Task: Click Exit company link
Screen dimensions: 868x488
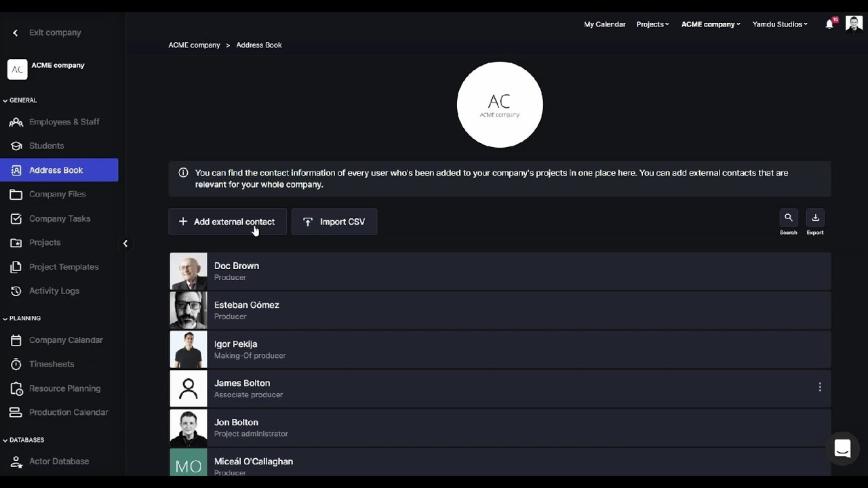Action: tap(55, 33)
